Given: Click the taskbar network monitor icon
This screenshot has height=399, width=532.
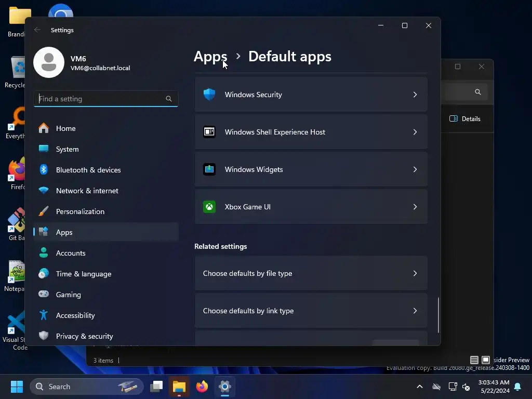Looking at the screenshot, I should tap(453, 387).
